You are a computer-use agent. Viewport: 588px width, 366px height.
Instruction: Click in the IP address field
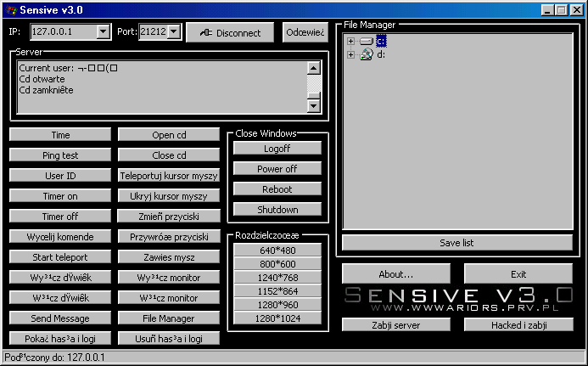tap(63, 31)
